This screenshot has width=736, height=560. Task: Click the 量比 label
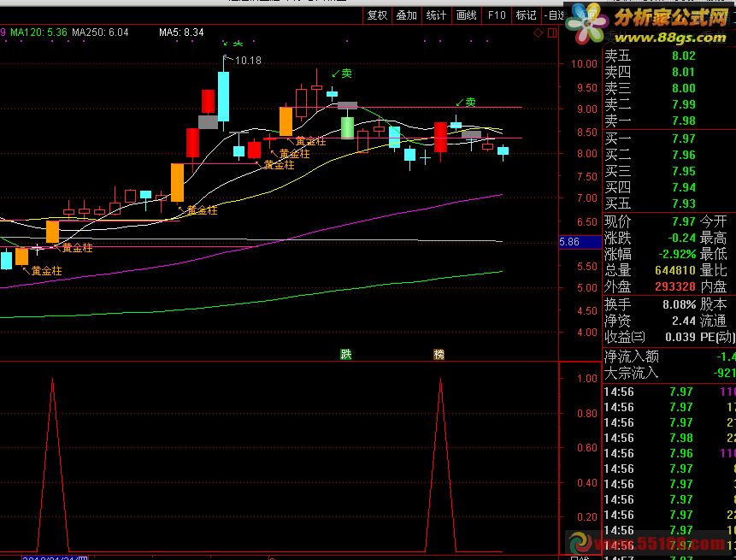pos(714,270)
